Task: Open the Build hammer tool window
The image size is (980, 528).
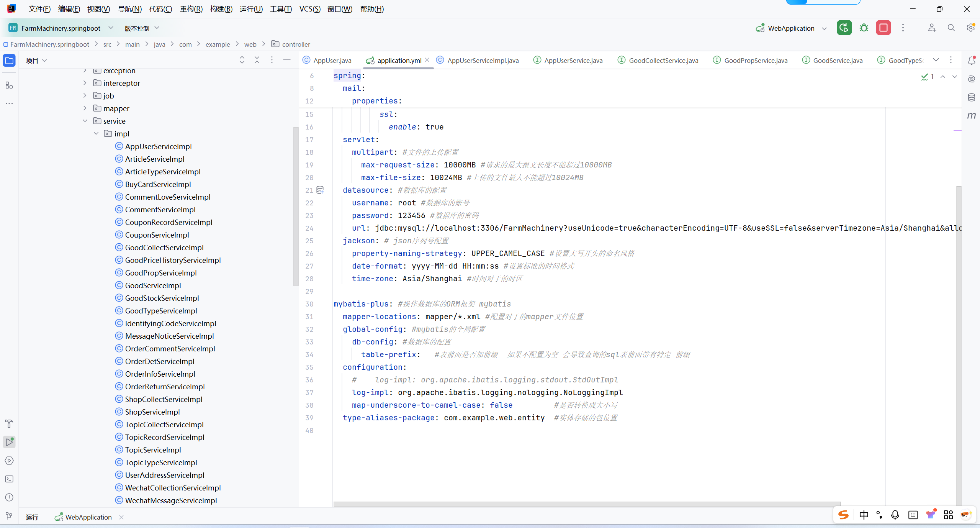Action: tap(9, 424)
